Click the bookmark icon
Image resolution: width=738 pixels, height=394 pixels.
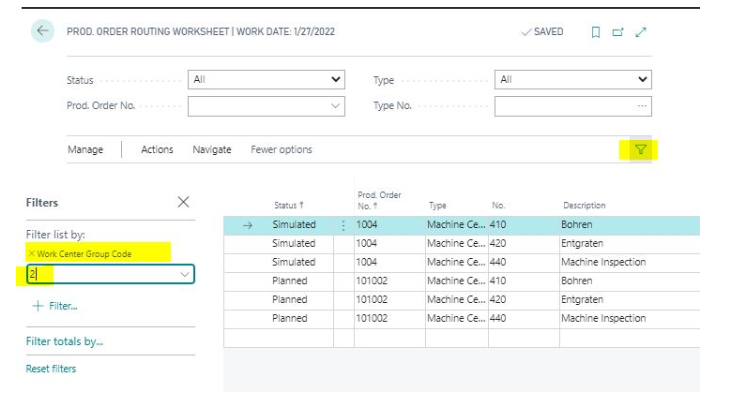595,32
